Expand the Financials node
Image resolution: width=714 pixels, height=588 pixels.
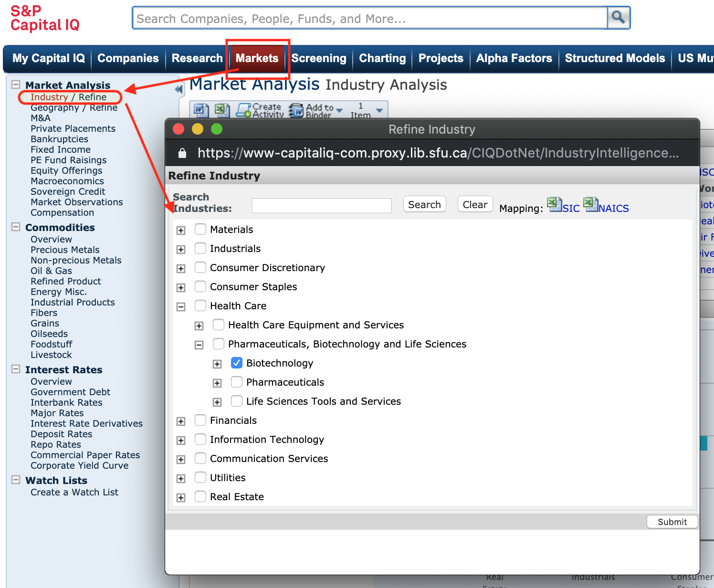tap(181, 421)
